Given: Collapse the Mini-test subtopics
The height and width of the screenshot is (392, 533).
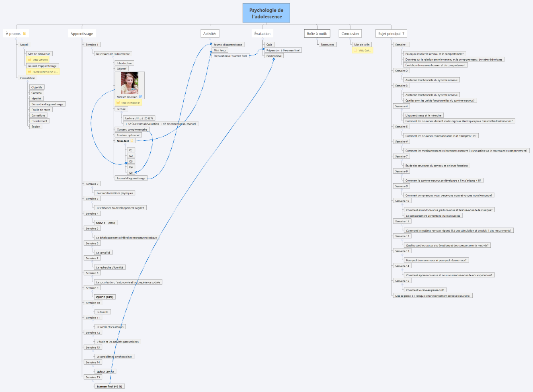Looking at the screenshot, I should [x=126, y=145].
